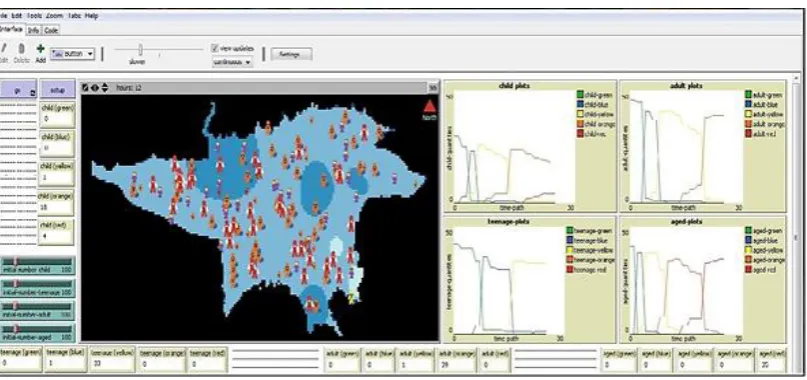Open the Tools menu

33,16
